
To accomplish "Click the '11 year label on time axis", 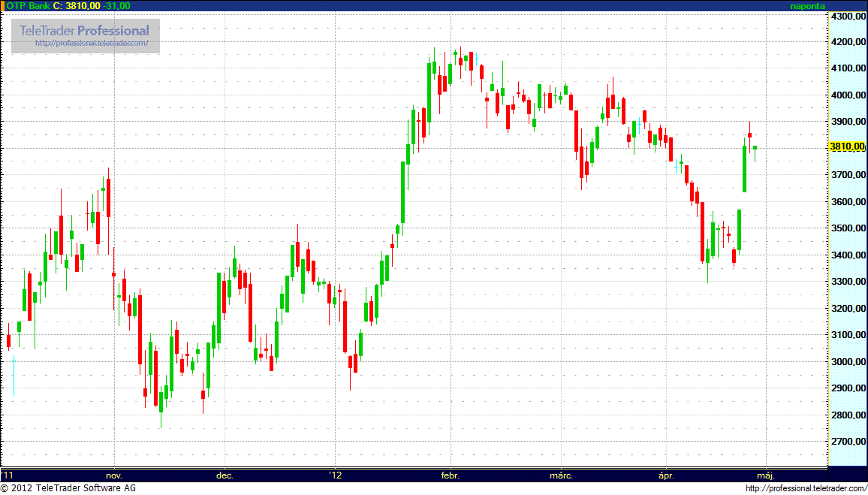I will pos(8,475).
